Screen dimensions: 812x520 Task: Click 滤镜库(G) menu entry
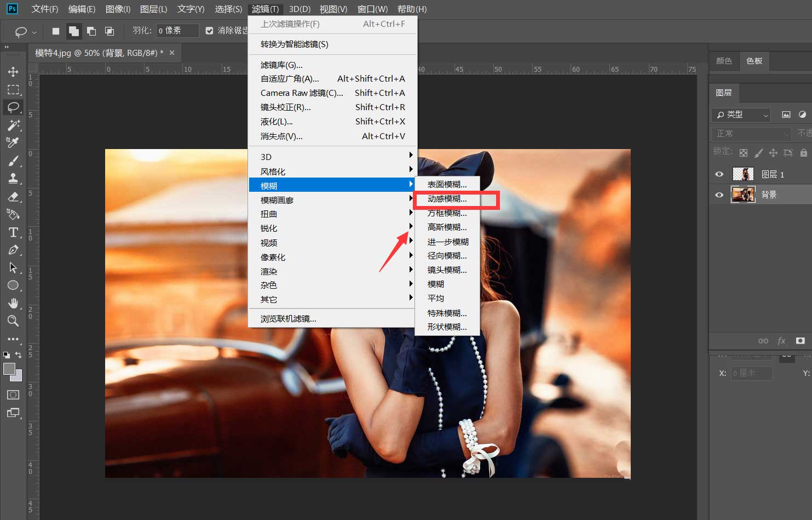(x=333, y=65)
